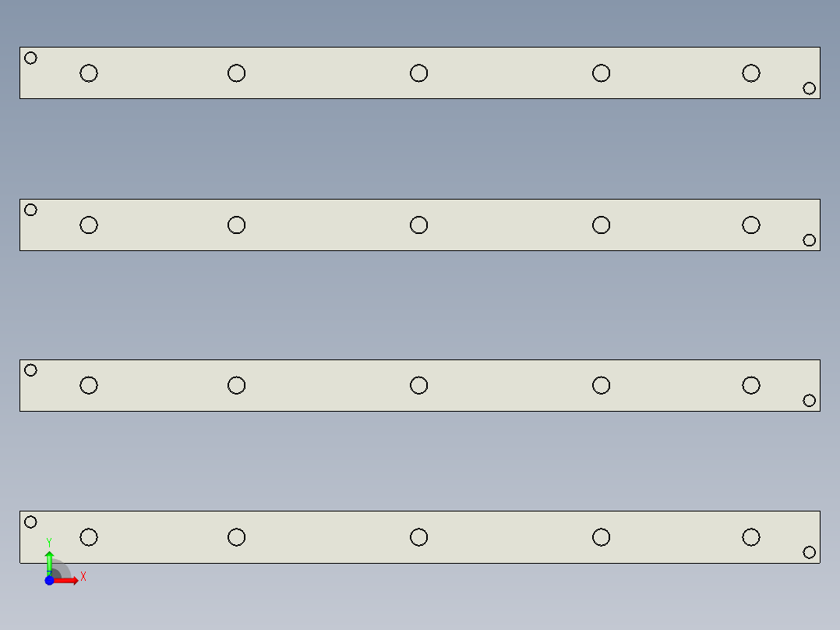This screenshot has height=630, width=840.
Task: Select small bottom-right hole of second plate
Action: [809, 240]
